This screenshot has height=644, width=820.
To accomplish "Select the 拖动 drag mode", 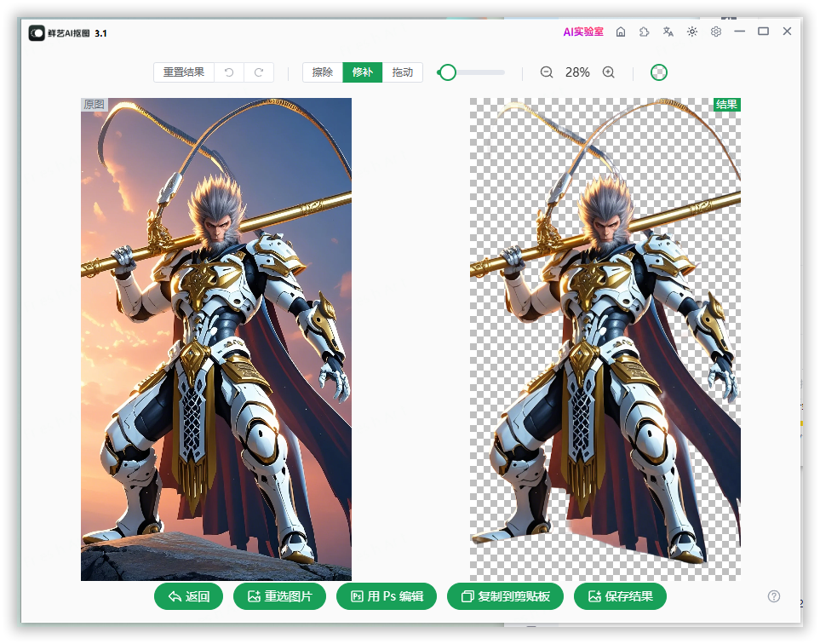I will [402, 72].
